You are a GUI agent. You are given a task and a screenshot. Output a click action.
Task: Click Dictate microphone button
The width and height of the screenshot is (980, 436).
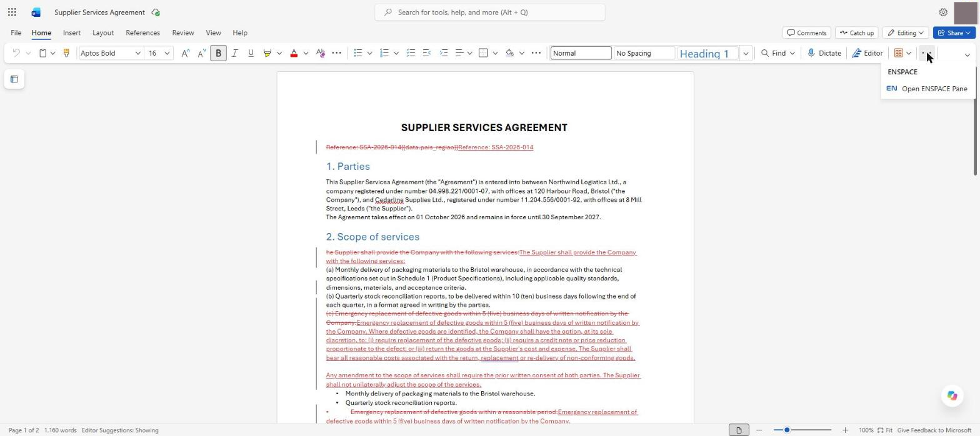point(824,53)
